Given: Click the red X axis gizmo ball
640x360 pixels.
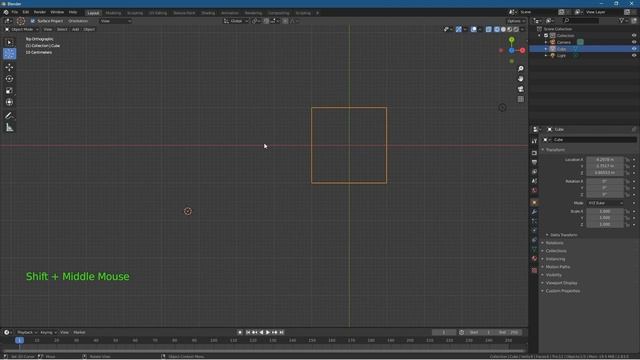Looking at the screenshot, I should [522, 51].
